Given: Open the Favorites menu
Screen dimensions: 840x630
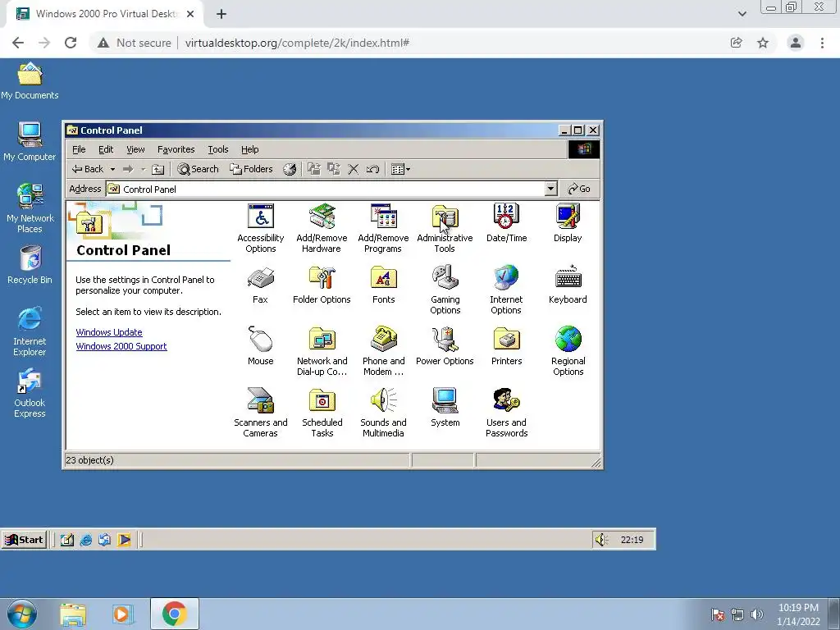Looking at the screenshot, I should (176, 149).
